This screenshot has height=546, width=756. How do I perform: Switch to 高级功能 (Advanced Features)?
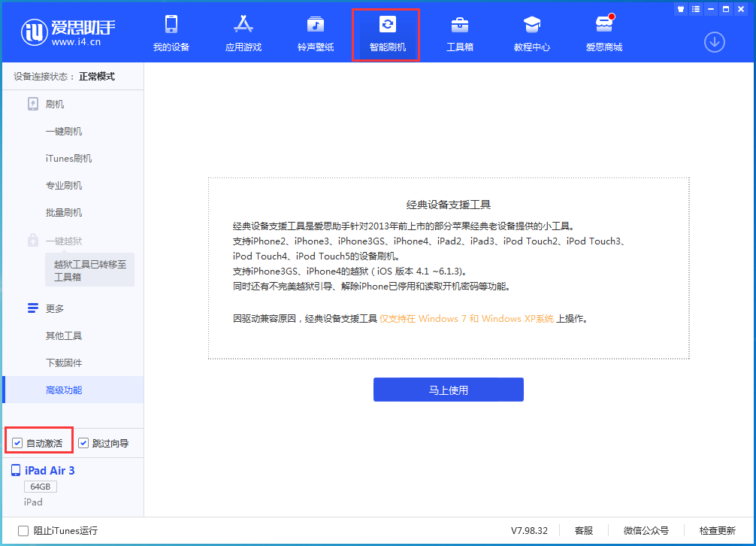click(x=65, y=390)
